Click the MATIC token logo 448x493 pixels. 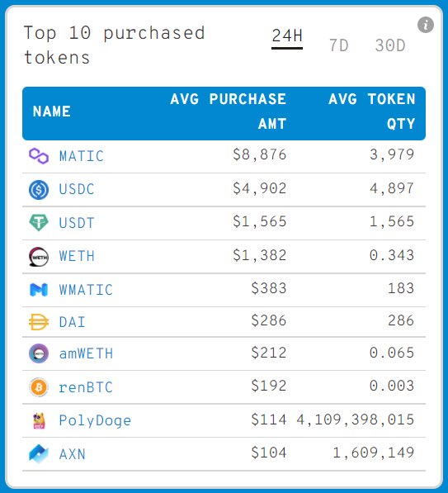39,156
